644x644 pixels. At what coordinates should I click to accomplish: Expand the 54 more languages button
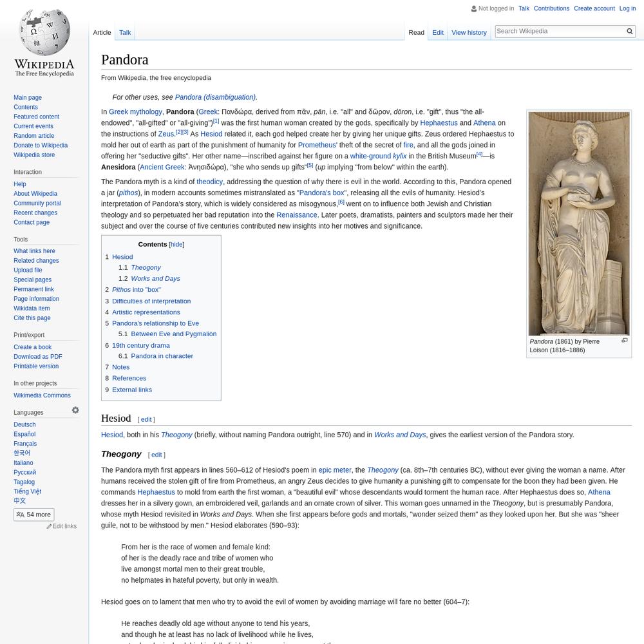coord(33,515)
